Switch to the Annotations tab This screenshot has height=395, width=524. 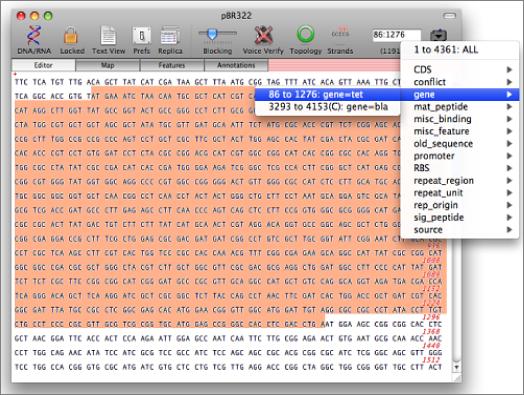(x=236, y=65)
